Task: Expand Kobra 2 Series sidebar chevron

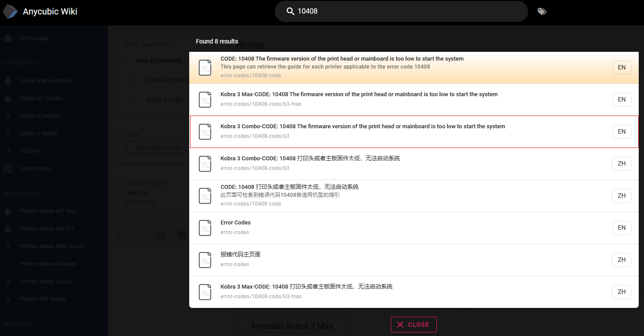Action: coord(8,134)
